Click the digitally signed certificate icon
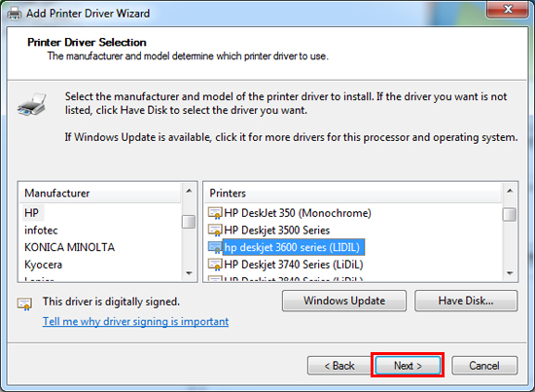The image size is (535, 392). (x=24, y=303)
